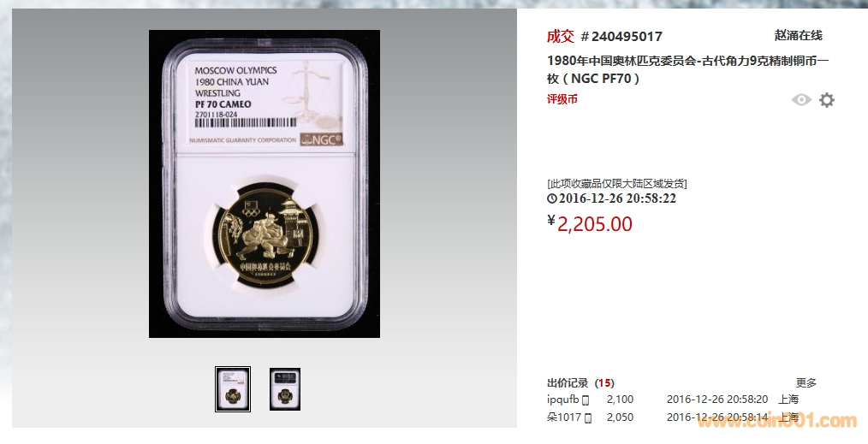Click lot number #240495017

[621, 37]
